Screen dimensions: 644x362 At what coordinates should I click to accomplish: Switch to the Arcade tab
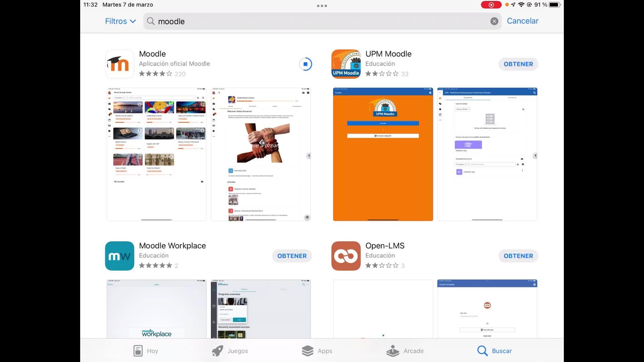[x=405, y=351]
